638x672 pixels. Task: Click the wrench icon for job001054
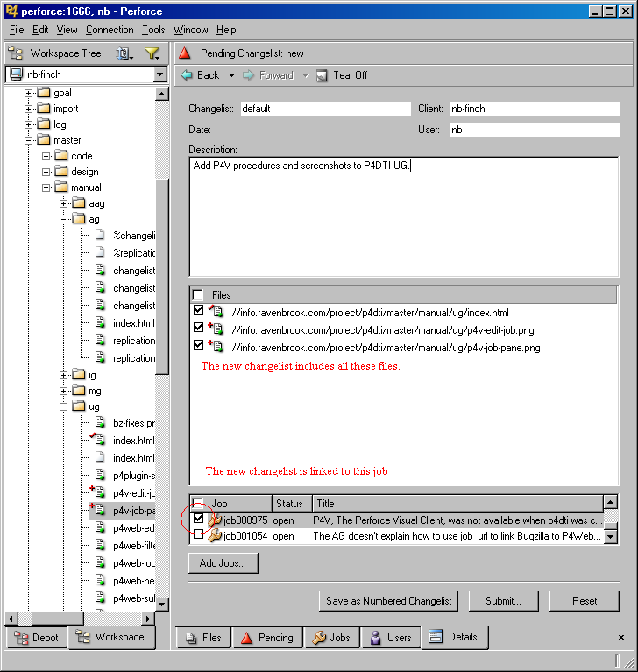coord(215,535)
